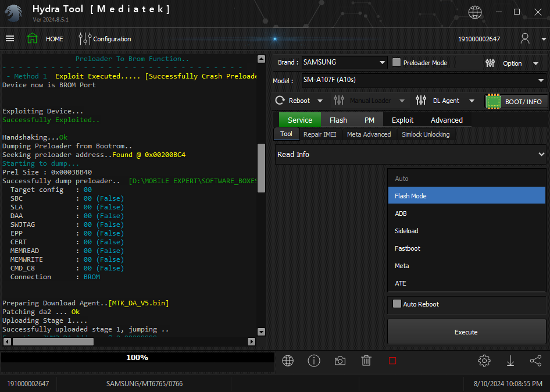The image size is (550, 392).
Task: Take a screenshot with camera icon
Action: coord(340,361)
